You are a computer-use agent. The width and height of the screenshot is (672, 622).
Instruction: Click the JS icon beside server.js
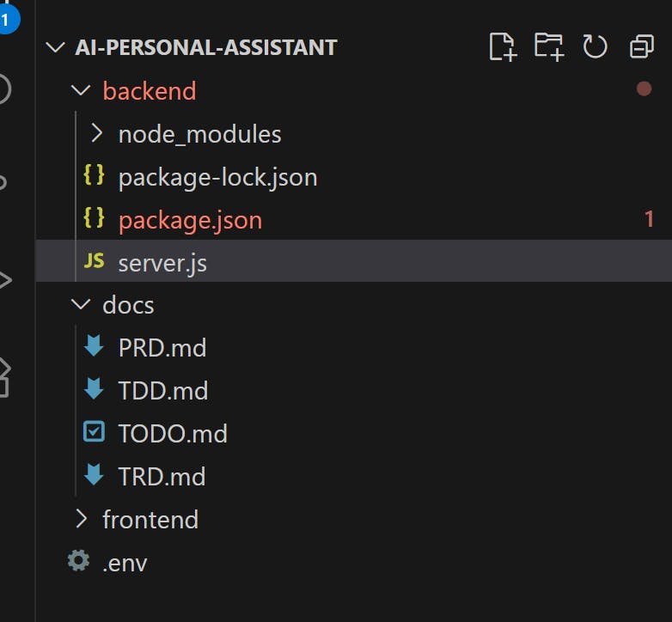[95, 260]
